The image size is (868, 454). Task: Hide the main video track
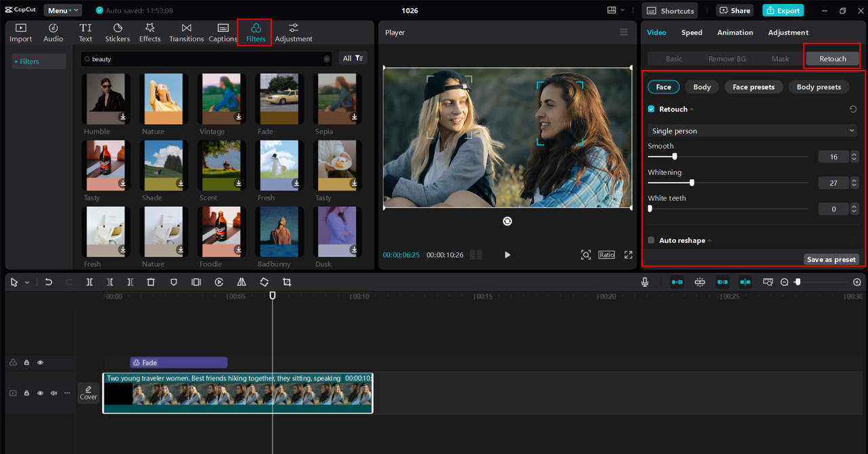[40, 393]
